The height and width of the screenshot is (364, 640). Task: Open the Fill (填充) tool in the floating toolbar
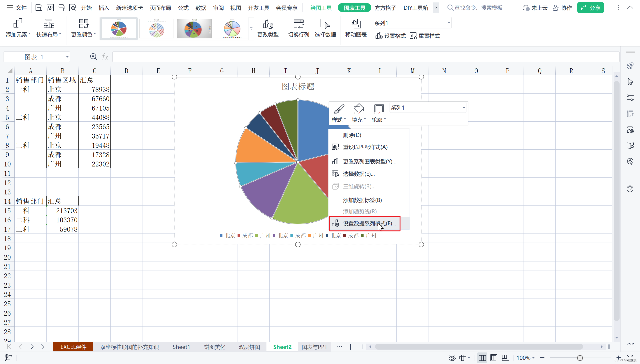click(358, 109)
